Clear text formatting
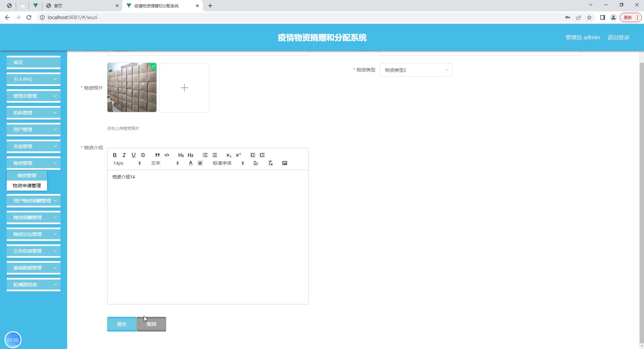644x349 pixels. (x=270, y=163)
